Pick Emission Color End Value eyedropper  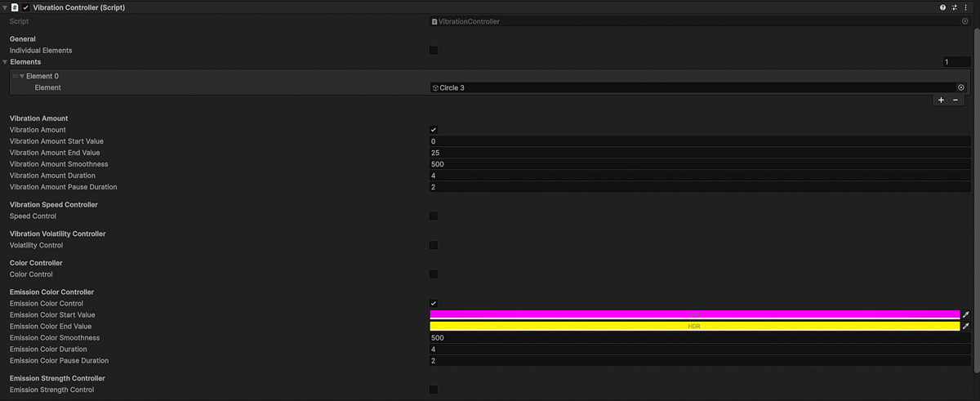pyautogui.click(x=965, y=326)
